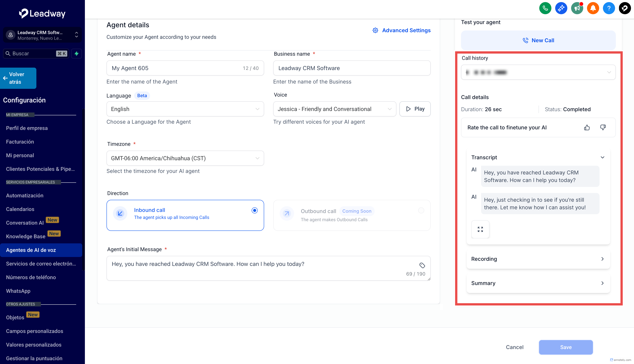Go to Números de teléfono settings
The height and width of the screenshot is (364, 634).
[31, 277]
